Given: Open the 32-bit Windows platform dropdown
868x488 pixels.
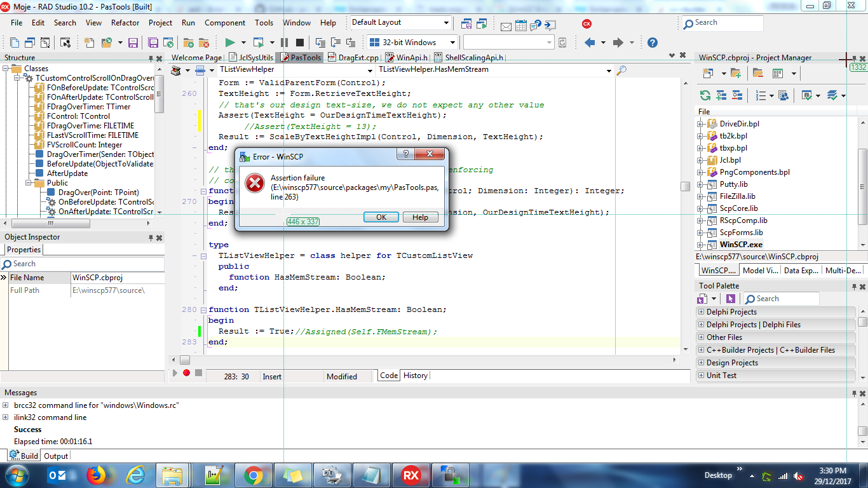Looking at the screenshot, I should click(453, 43).
